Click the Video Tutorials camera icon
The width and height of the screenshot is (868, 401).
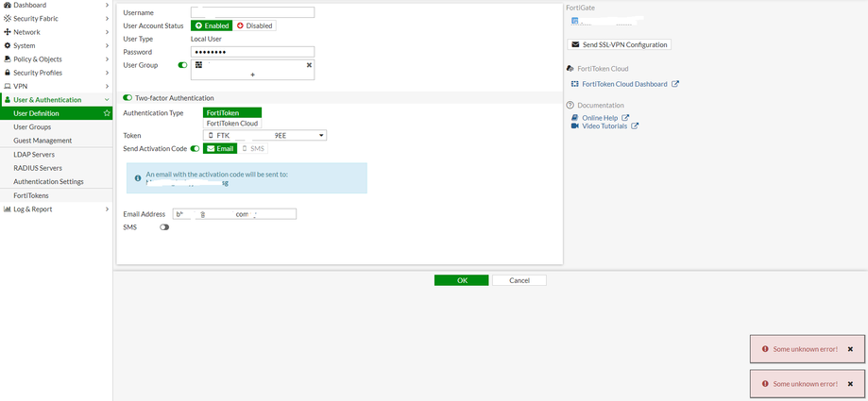574,126
